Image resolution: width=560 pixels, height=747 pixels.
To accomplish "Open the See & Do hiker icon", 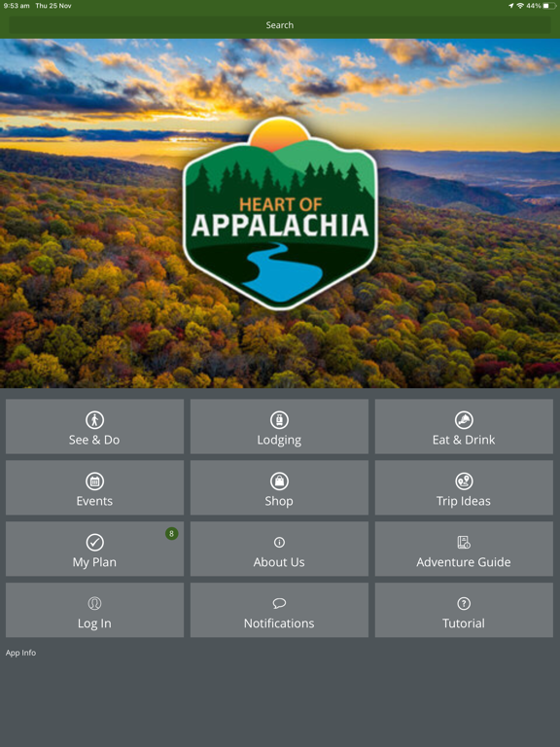I will tap(94, 420).
